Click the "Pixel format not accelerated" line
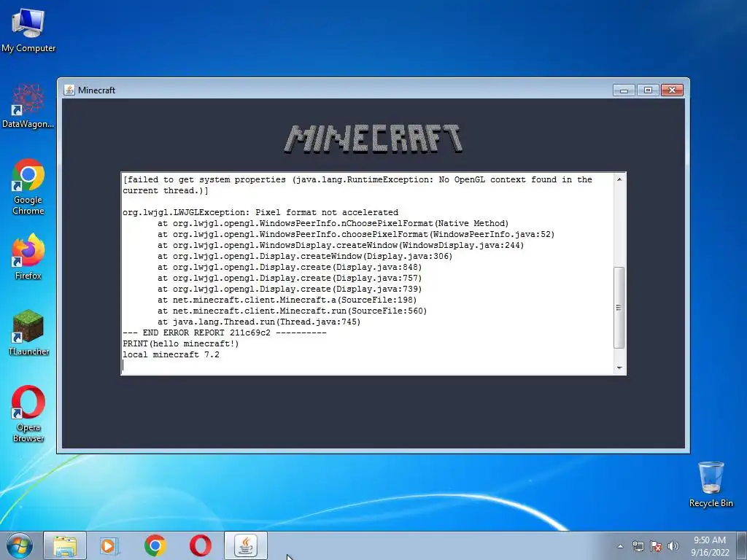 (260, 212)
